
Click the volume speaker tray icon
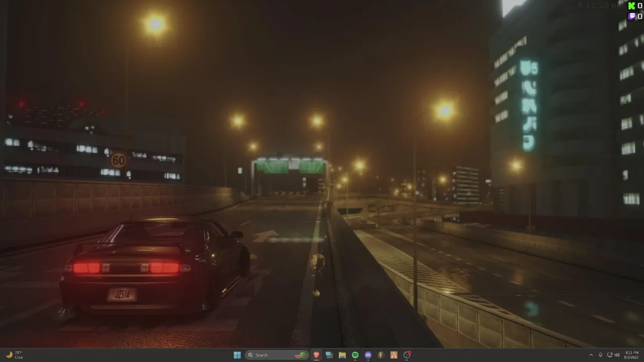(x=617, y=355)
